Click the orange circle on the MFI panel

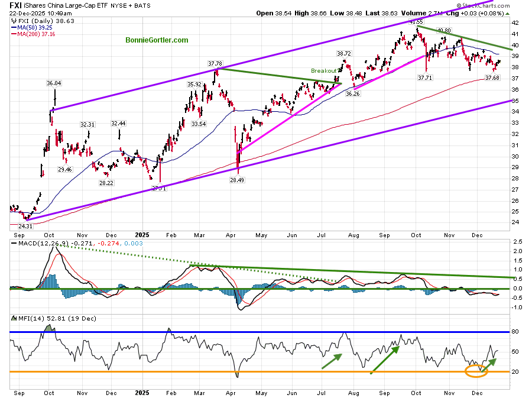[x=476, y=371]
